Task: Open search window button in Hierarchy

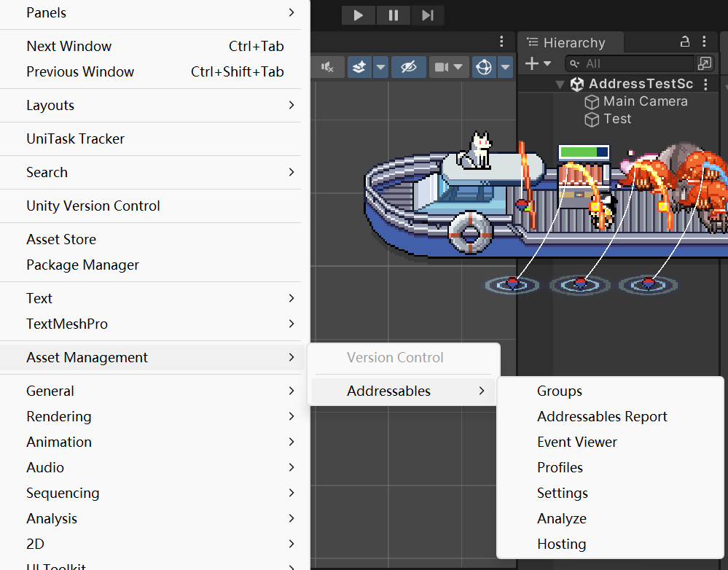Action: 705,63
